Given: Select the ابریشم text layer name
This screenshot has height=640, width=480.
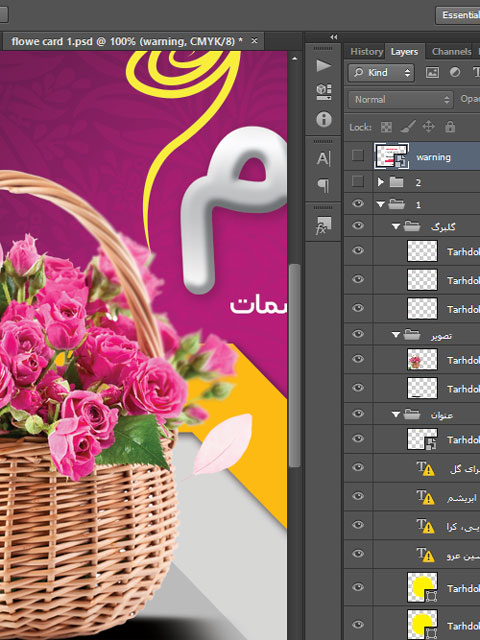Looking at the screenshot, I should pyautogui.click(x=462, y=499).
